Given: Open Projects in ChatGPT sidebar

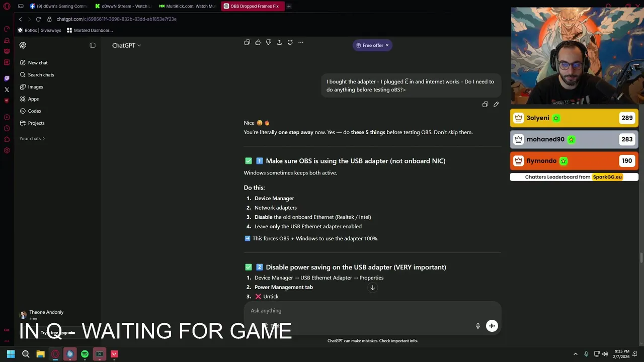Looking at the screenshot, I should tap(32, 123).
